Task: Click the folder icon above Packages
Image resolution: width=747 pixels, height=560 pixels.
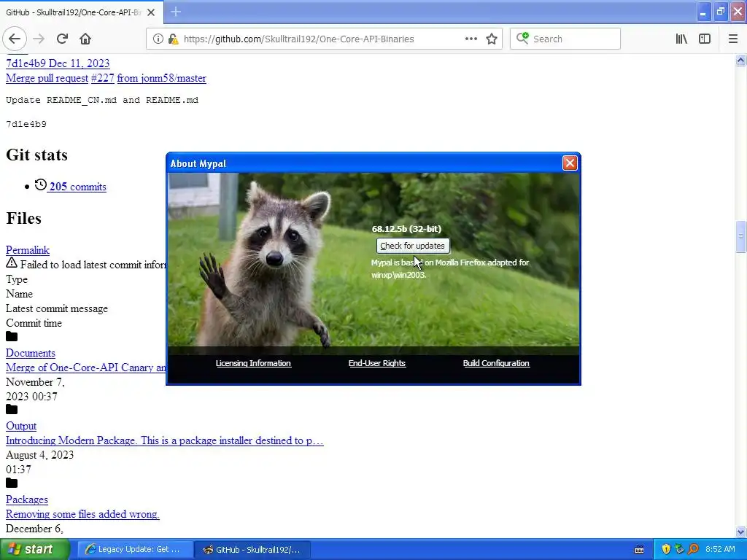Action: pos(12,483)
